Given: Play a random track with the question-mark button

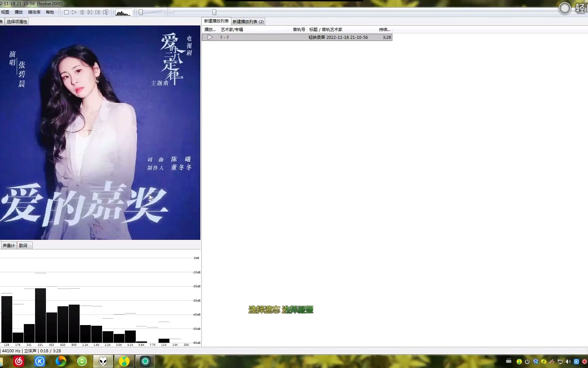Looking at the screenshot, I should (106, 12).
